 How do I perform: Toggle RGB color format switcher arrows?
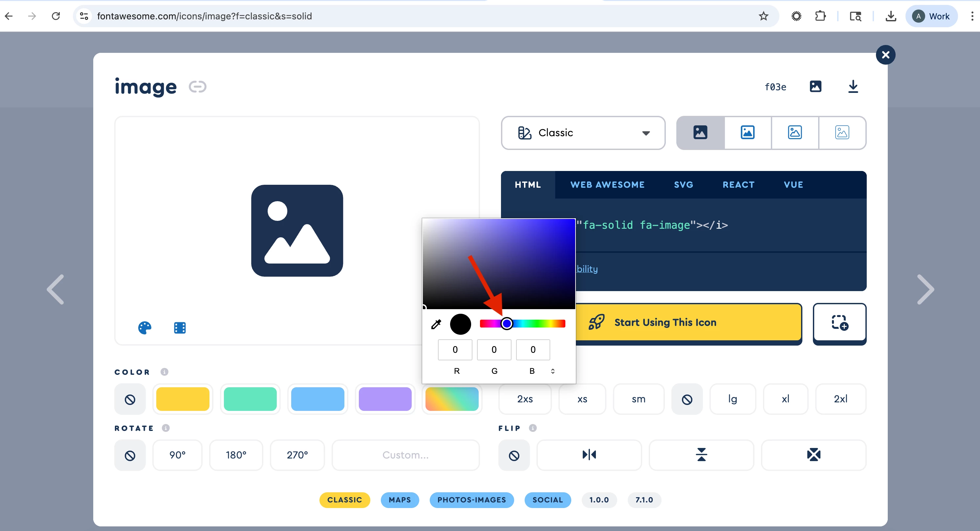tap(553, 371)
